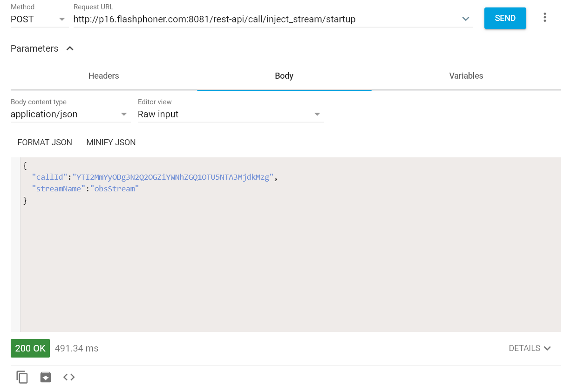The width and height of the screenshot is (571, 392).
Task: Click MINIFY JSON
Action: (x=111, y=142)
